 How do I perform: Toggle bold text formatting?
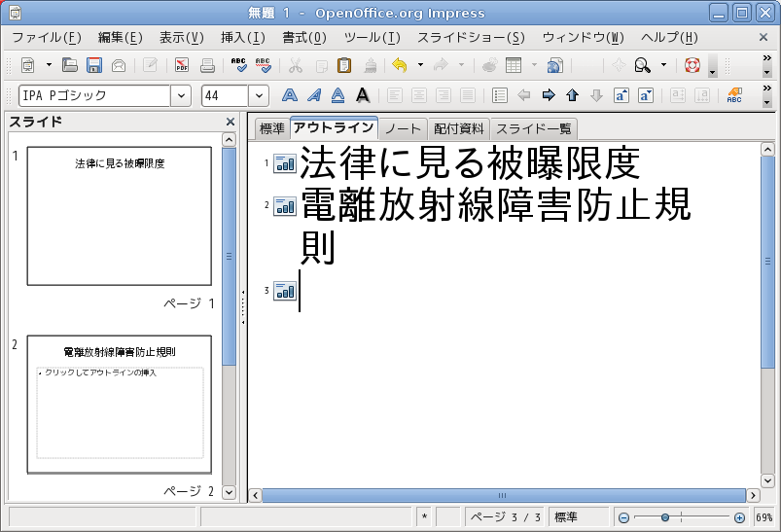[x=290, y=95]
